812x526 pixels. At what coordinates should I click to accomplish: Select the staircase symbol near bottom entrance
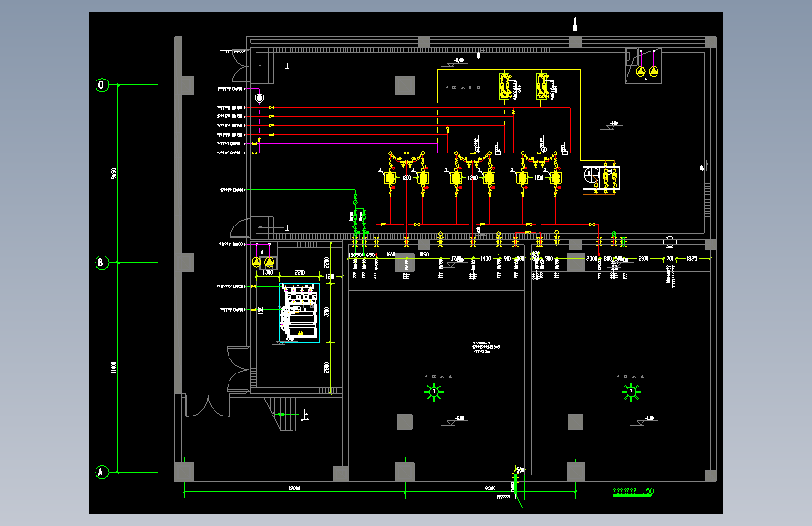282,415
